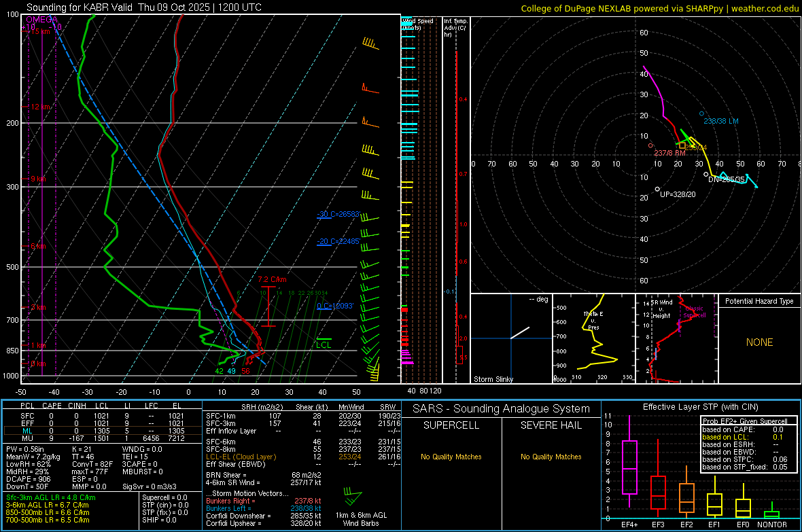Select the highlighted ML parcel row
Screen dimensions: 802x532
click(x=102, y=431)
